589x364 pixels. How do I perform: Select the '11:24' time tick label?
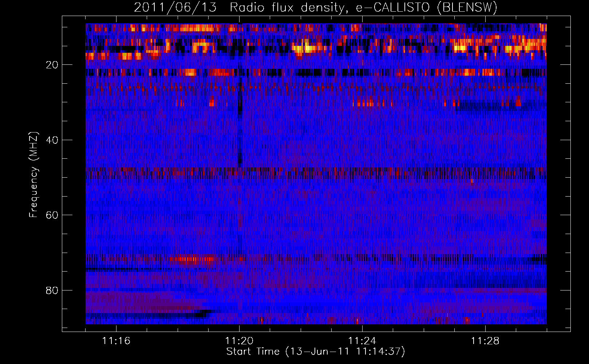(x=362, y=341)
